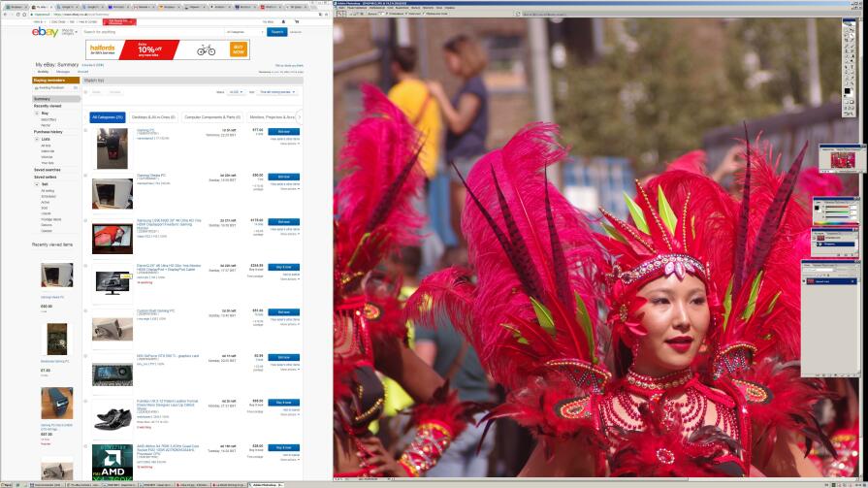Select the Zoom tool in Photoshop toolbox
Screen dimensions: 868x488
click(x=852, y=82)
